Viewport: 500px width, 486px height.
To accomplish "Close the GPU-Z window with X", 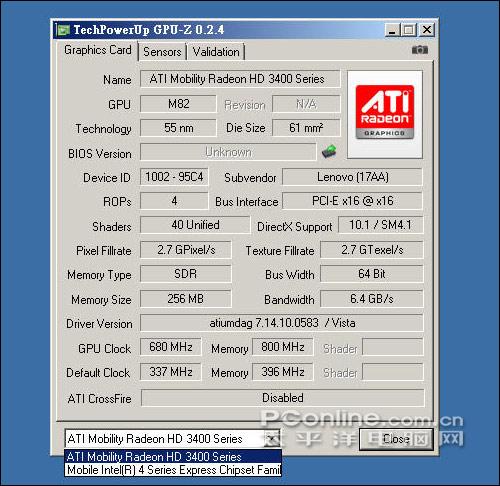I will point(427,30).
